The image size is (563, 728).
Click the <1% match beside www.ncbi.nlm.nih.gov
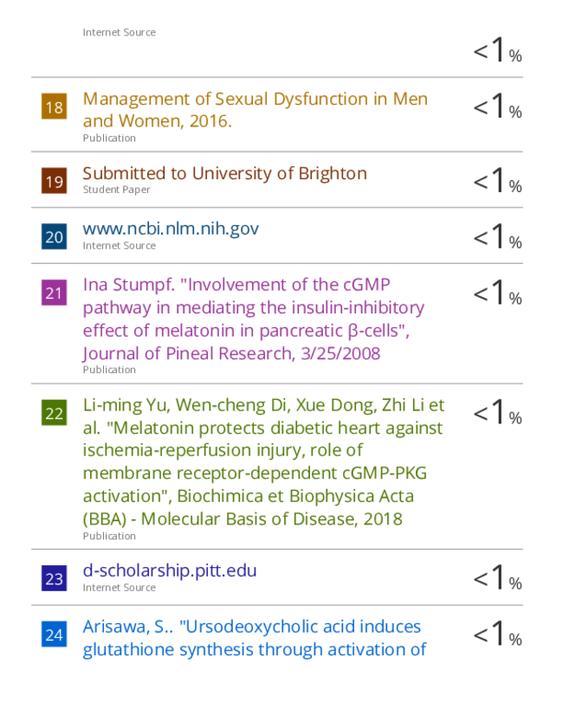click(497, 236)
